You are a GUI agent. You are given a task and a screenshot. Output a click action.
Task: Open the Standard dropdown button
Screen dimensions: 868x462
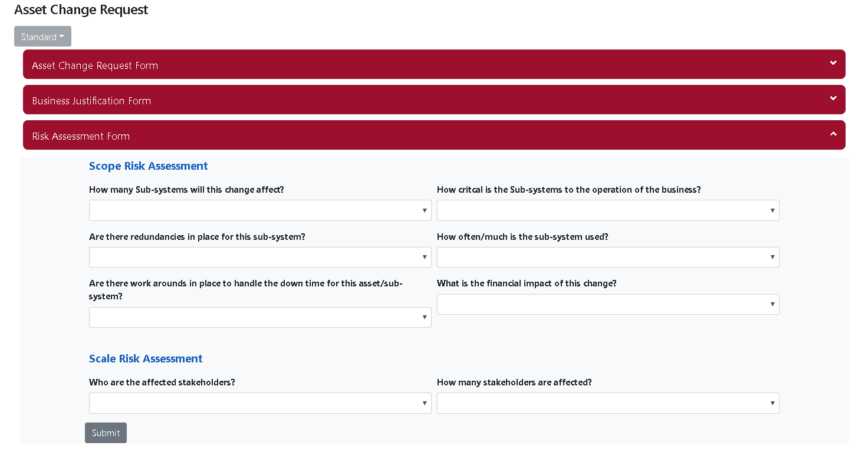[x=42, y=37]
